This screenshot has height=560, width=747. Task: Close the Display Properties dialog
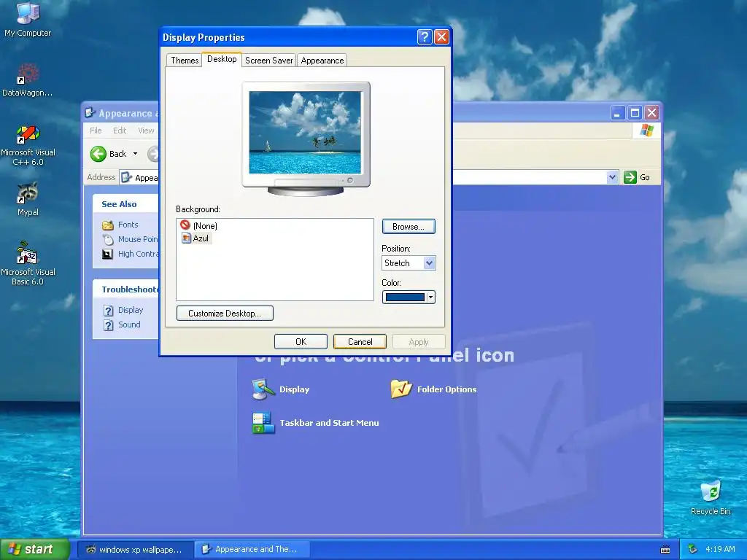tap(441, 37)
